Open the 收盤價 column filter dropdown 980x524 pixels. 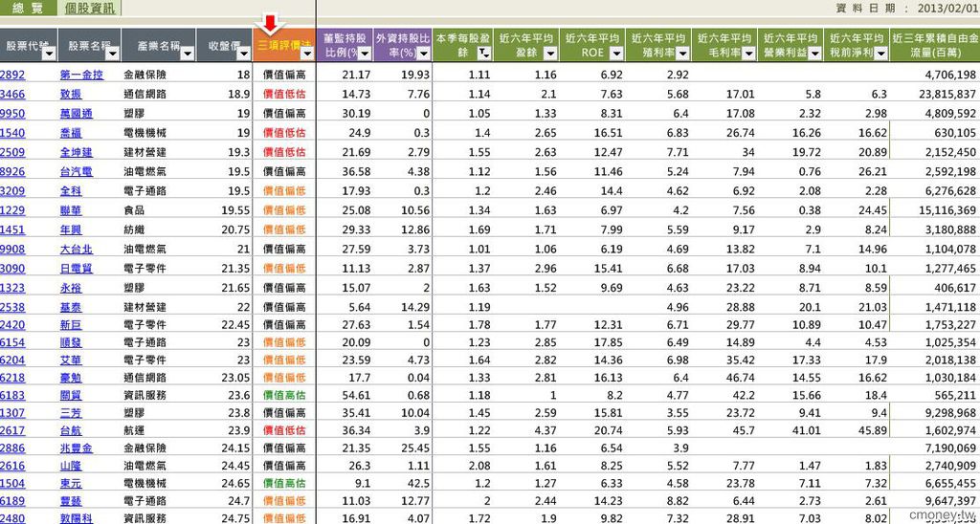coord(244,55)
